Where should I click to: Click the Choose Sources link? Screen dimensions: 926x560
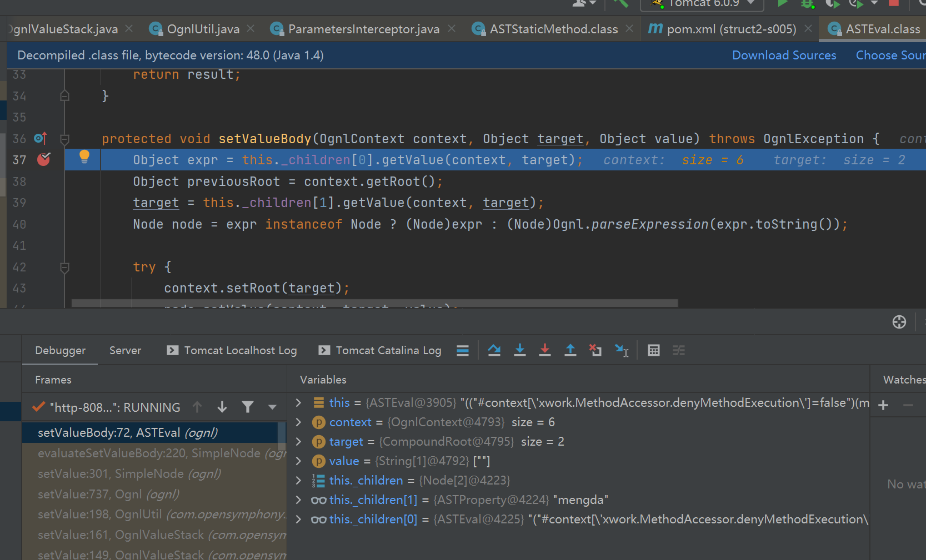tap(890, 55)
